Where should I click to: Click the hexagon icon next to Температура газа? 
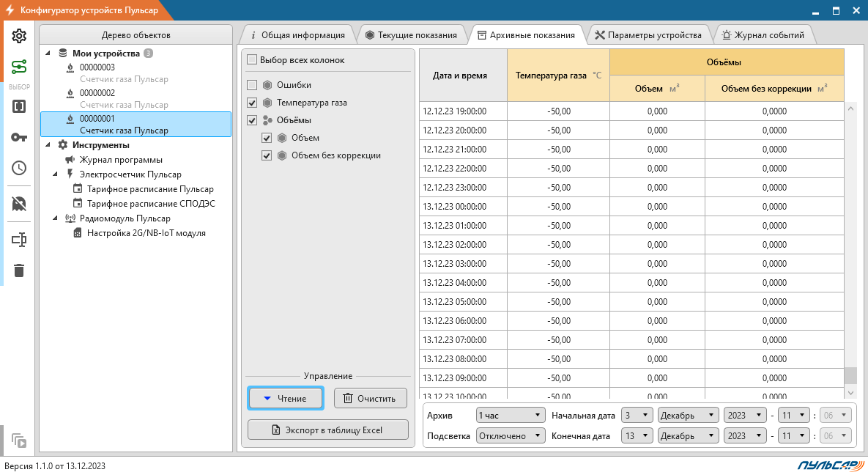[267, 103]
